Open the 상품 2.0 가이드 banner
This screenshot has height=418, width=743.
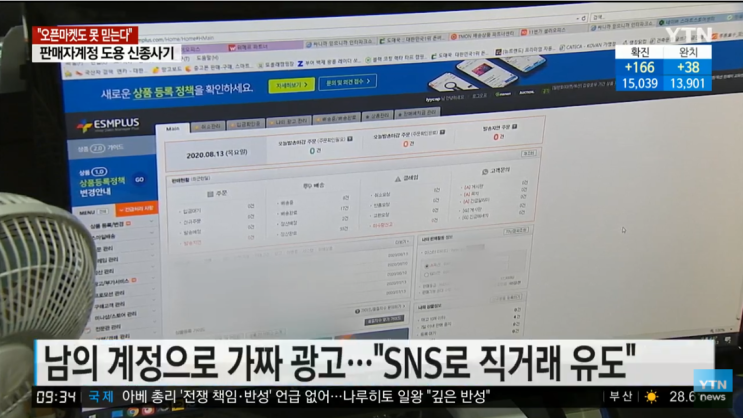111,147
